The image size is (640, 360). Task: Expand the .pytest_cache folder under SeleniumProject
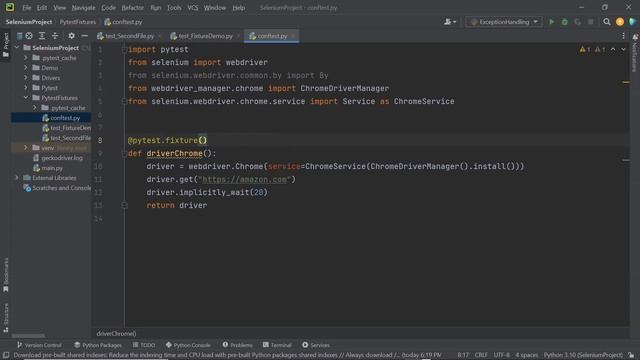pos(26,58)
